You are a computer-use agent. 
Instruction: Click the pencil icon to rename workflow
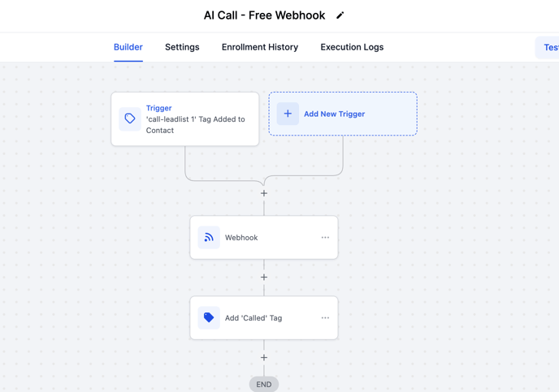pyautogui.click(x=340, y=15)
